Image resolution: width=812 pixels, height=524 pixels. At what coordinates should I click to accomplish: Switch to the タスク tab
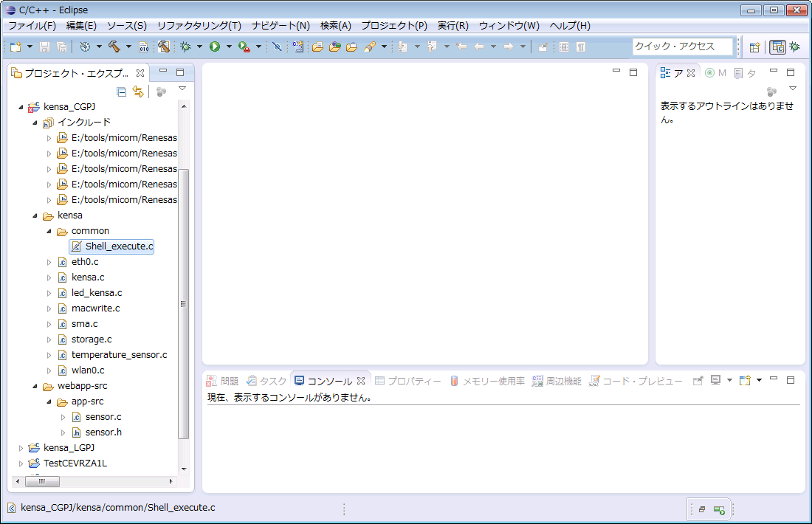266,381
